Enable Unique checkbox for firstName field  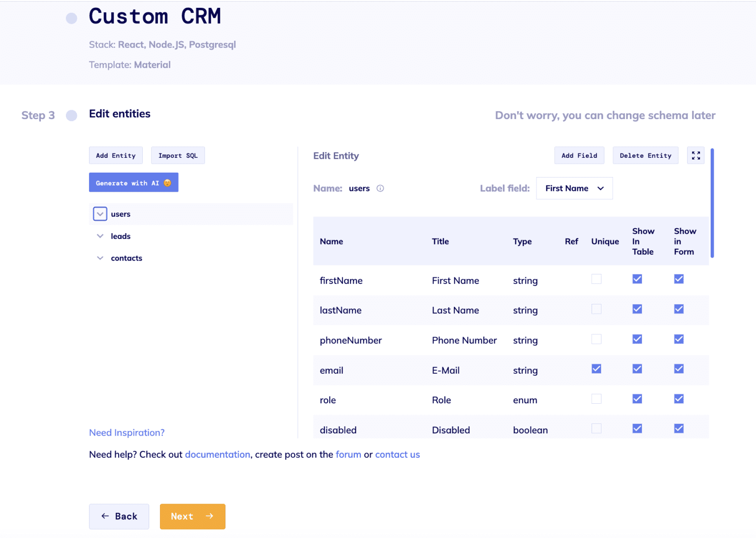click(x=596, y=279)
